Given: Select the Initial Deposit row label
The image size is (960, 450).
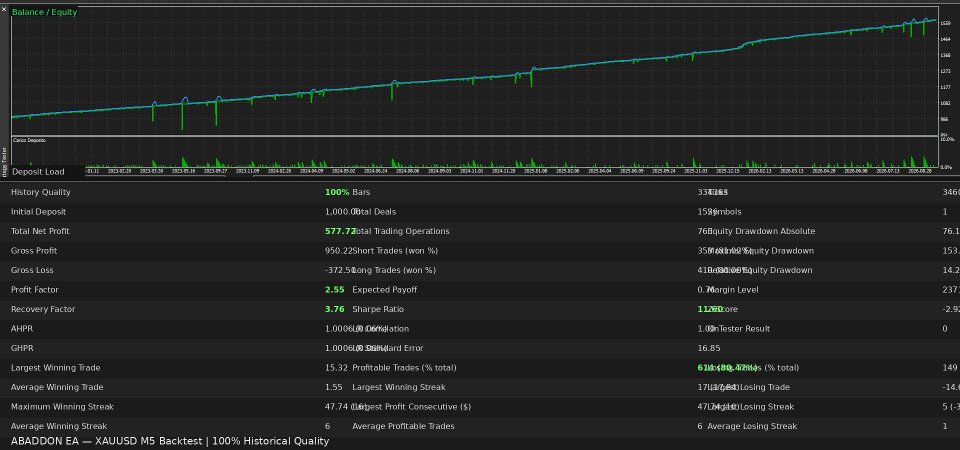Looking at the screenshot, I should 39,212.
